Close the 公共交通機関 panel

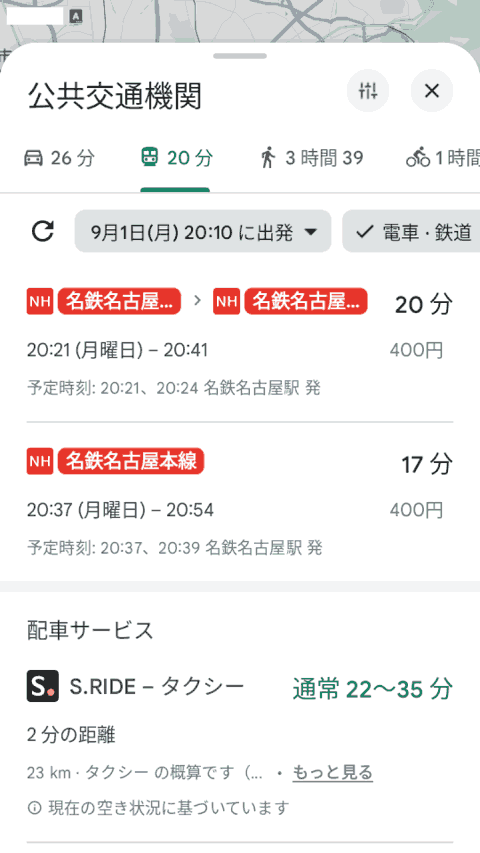[432, 91]
